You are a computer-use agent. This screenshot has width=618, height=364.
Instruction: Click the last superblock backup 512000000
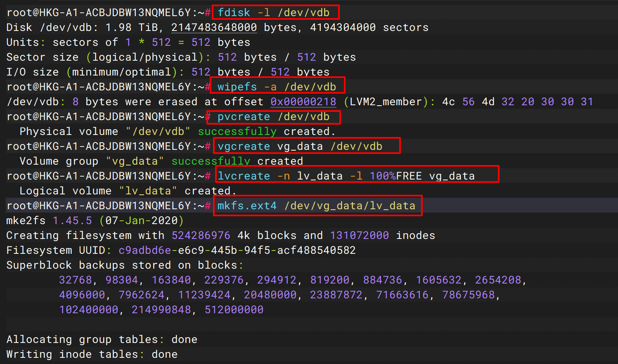(x=234, y=310)
